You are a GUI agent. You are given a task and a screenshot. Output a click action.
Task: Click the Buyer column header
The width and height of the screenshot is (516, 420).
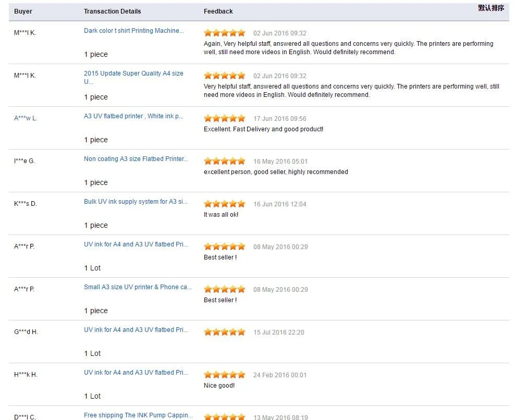click(23, 11)
